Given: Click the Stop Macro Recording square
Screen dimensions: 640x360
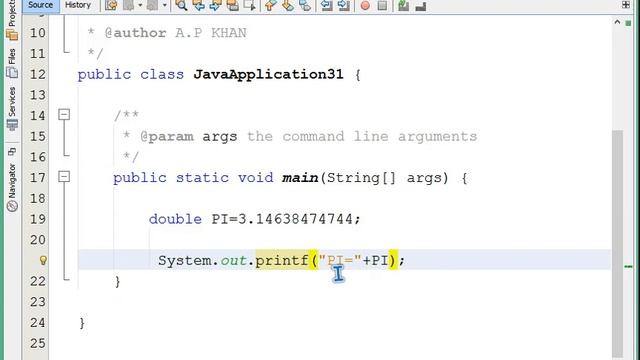Looking at the screenshot, I should point(382,5).
